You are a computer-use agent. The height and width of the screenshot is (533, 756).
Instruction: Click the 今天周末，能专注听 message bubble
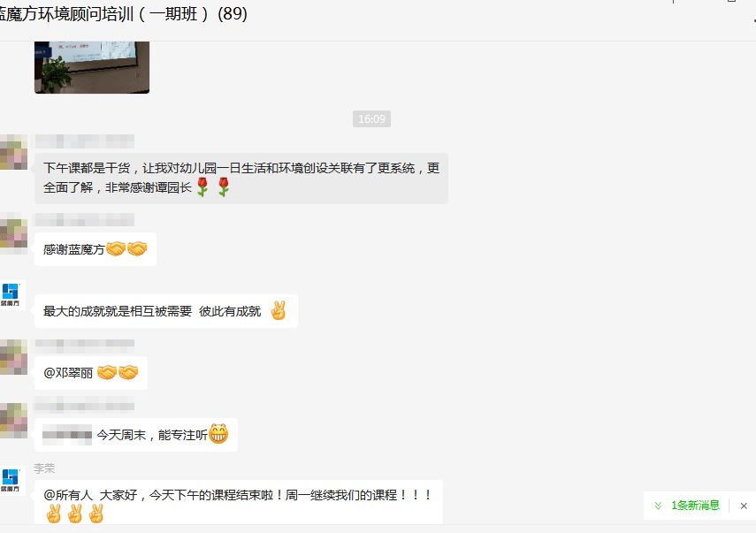pyautogui.click(x=136, y=435)
